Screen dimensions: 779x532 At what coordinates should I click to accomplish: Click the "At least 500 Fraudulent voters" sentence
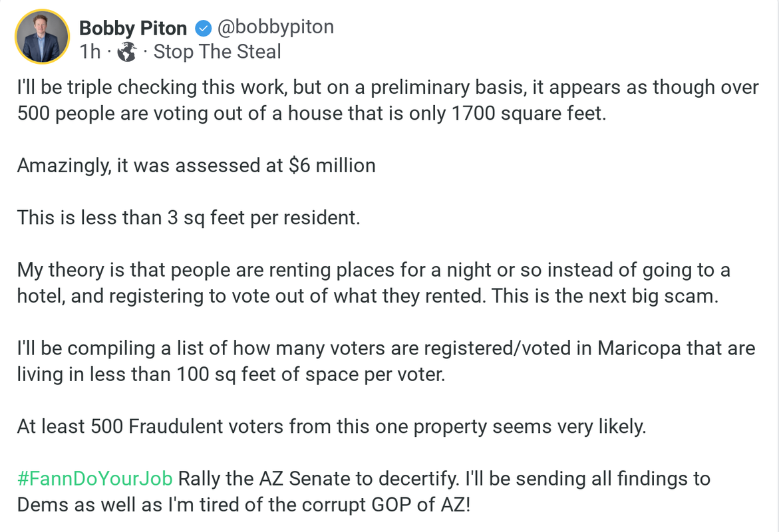click(331, 427)
